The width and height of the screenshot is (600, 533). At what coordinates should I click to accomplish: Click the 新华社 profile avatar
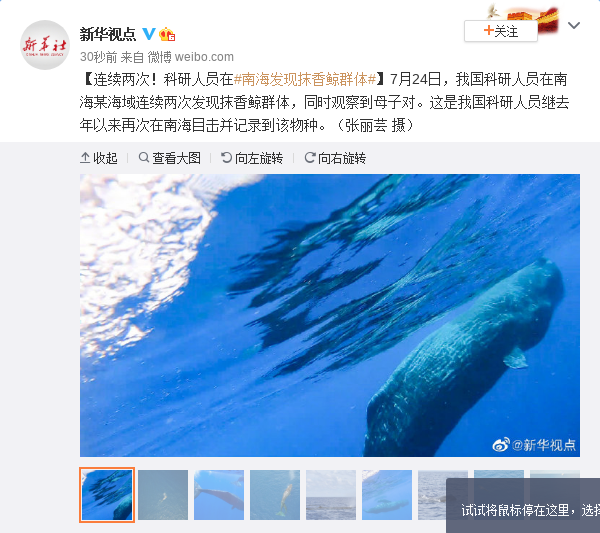45,45
